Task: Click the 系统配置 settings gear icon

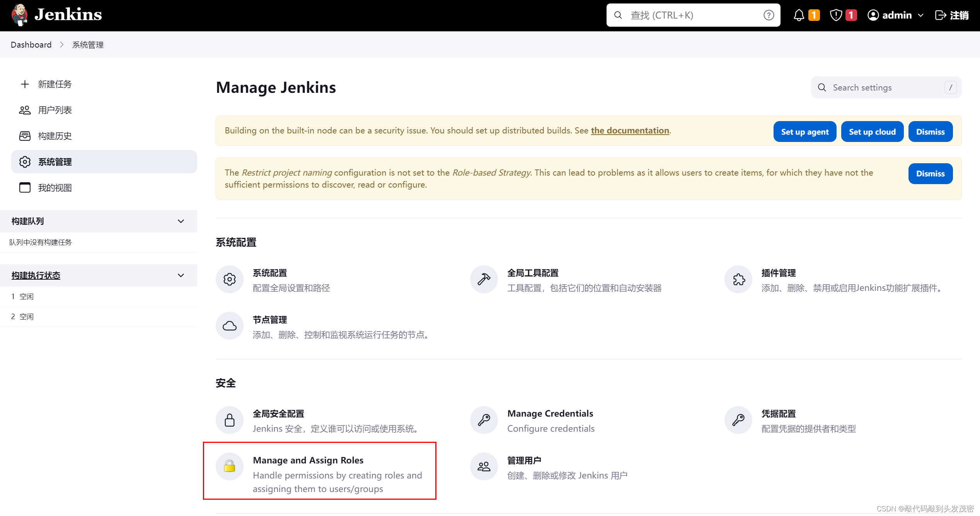Action: tap(230, 279)
